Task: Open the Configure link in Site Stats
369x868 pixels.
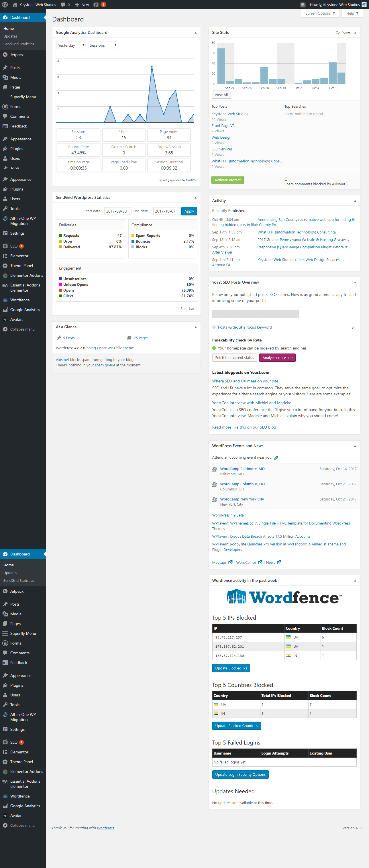Action: pyautogui.click(x=343, y=33)
